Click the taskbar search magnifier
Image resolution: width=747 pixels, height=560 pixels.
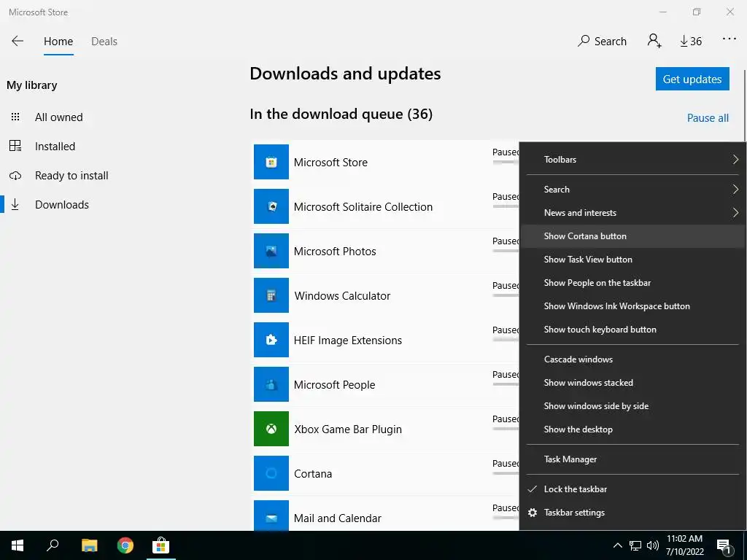tap(53, 545)
